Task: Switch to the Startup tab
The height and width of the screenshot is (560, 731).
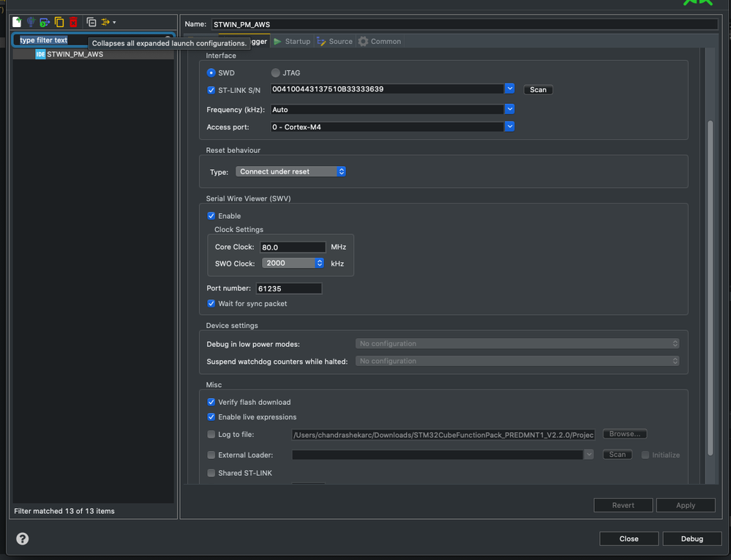Action: [291, 42]
